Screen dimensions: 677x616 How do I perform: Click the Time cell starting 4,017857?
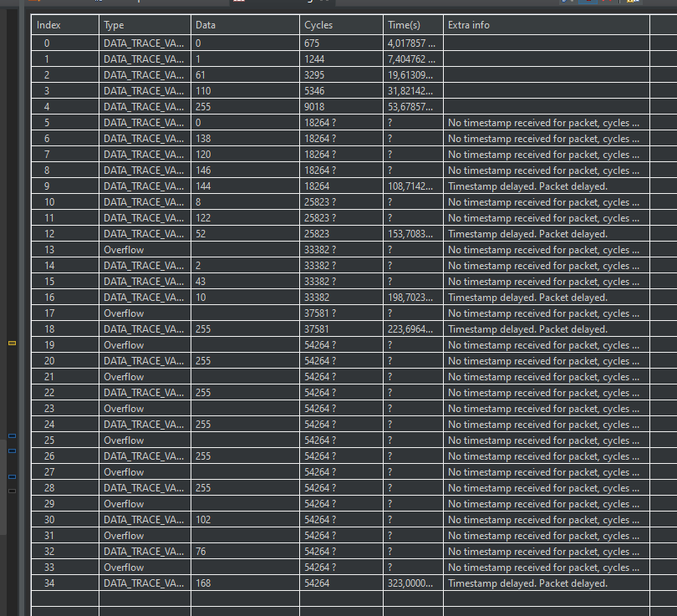click(413, 43)
